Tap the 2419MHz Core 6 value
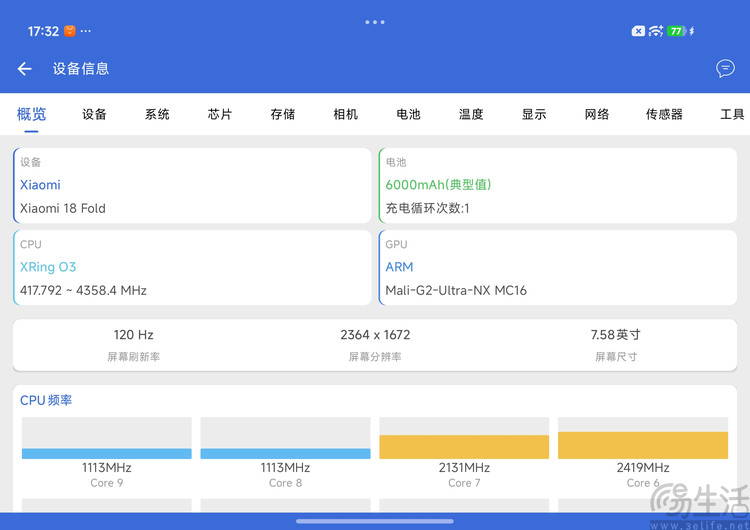This screenshot has height=530, width=750. [643, 467]
